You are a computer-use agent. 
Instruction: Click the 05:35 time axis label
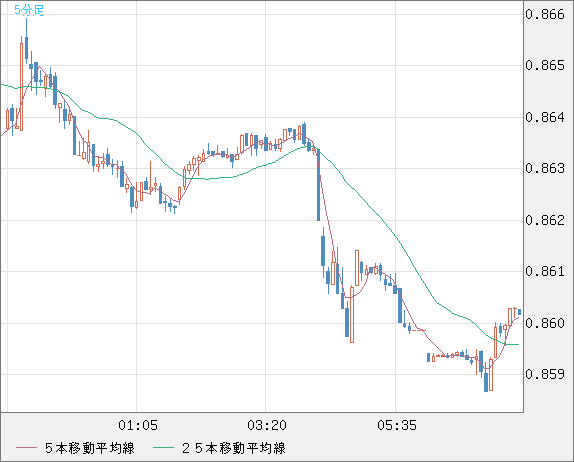pos(397,425)
